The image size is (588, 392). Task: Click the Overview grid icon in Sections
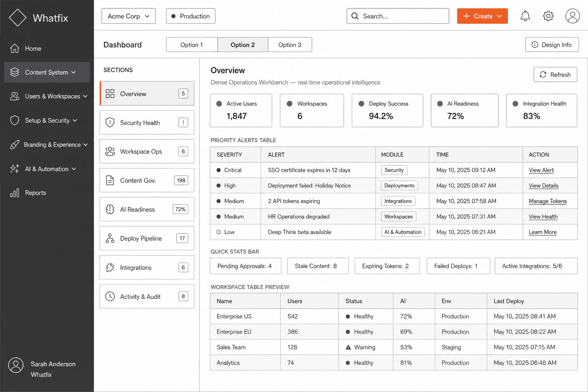[x=110, y=94]
